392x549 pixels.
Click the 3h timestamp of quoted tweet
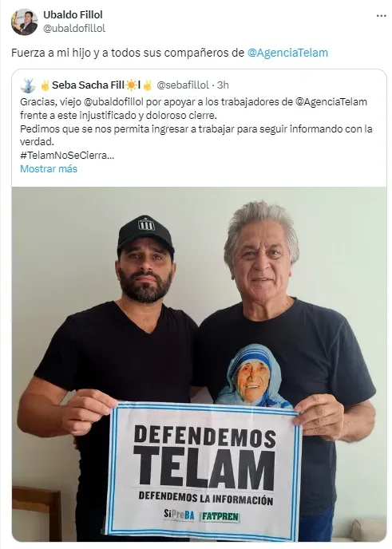pyautogui.click(x=223, y=85)
